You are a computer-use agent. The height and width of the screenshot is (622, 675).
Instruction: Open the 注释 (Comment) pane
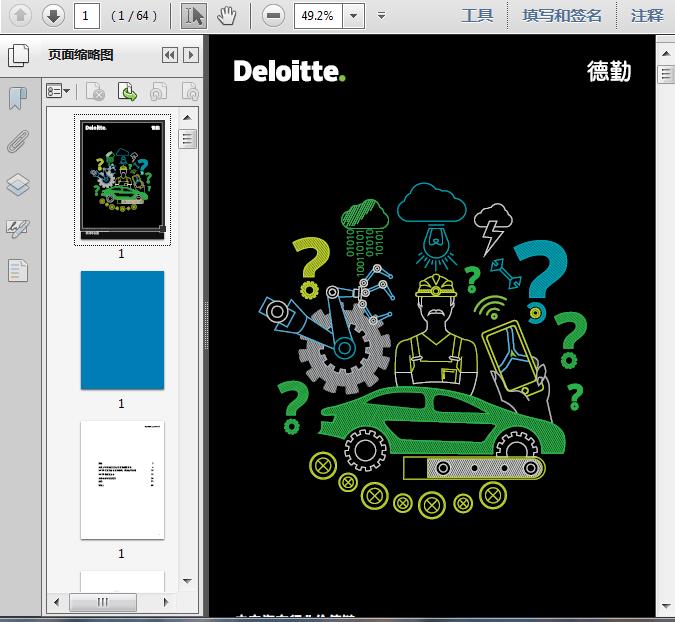point(647,15)
